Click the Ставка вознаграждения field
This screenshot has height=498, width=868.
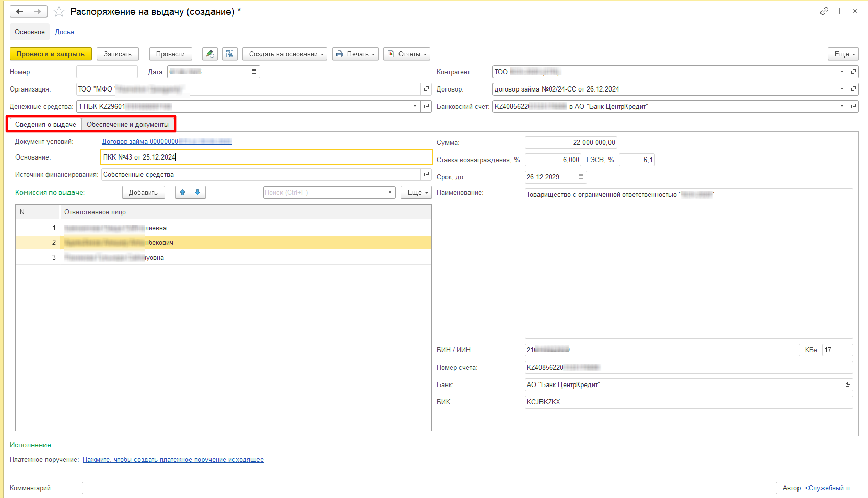pos(553,160)
